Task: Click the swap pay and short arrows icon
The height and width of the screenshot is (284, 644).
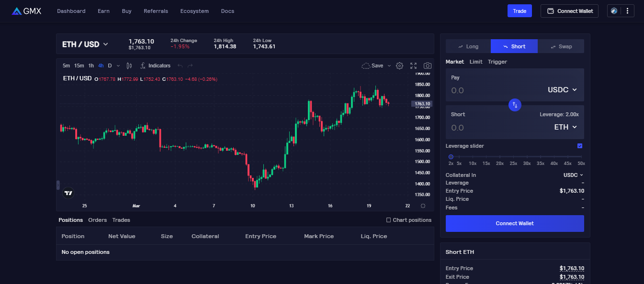Action: [515, 105]
